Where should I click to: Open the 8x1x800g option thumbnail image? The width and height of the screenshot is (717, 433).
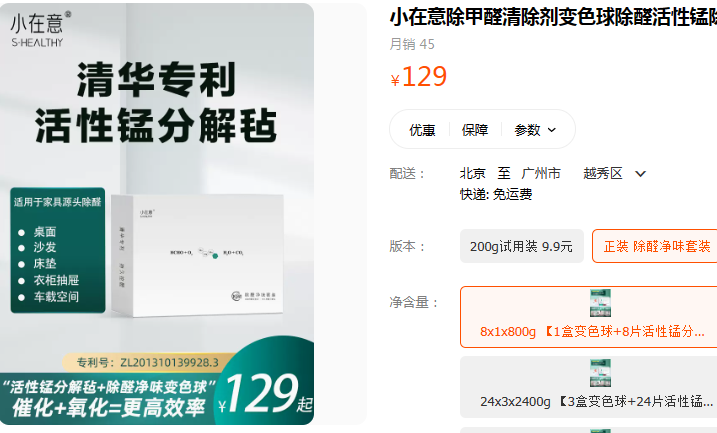tap(600, 303)
